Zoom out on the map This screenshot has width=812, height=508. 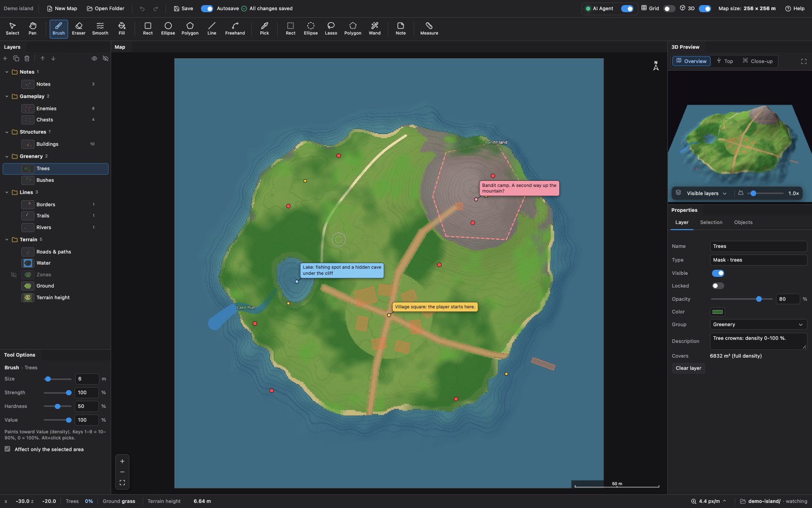122,472
